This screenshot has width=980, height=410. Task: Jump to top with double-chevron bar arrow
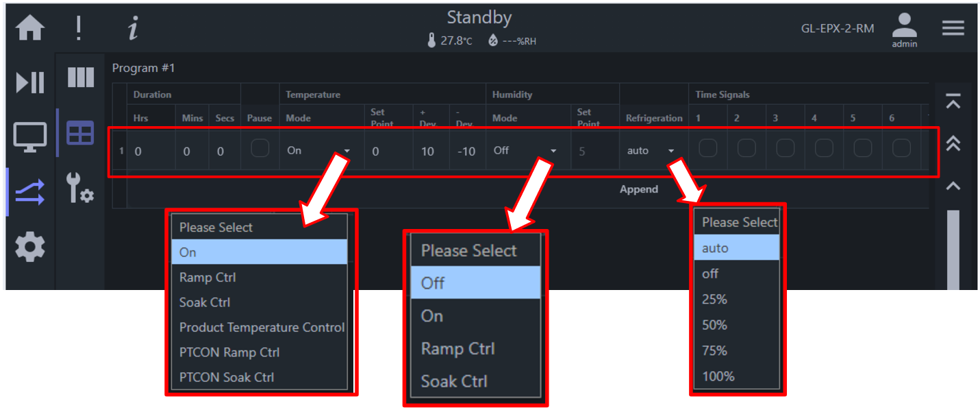(953, 101)
